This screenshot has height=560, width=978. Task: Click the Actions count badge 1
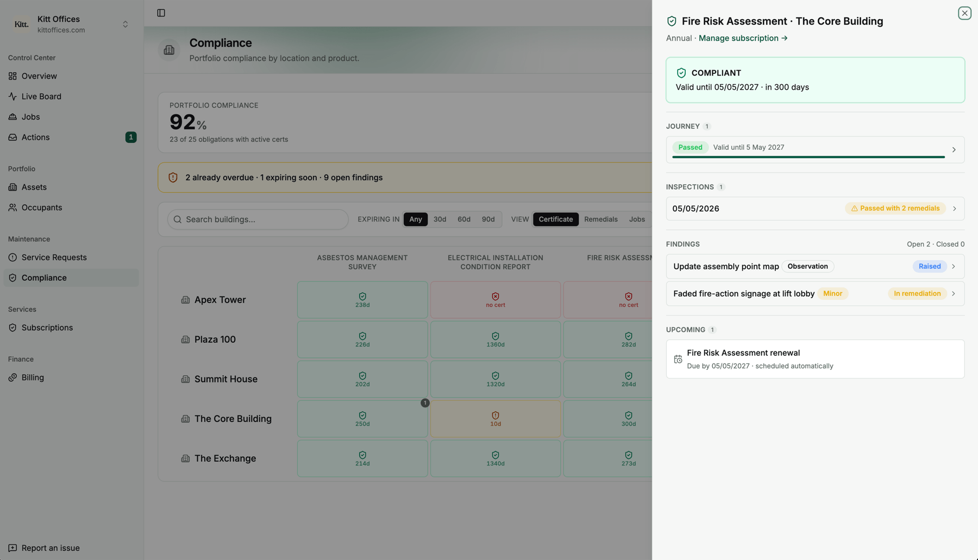pyautogui.click(x=131, y=137)
